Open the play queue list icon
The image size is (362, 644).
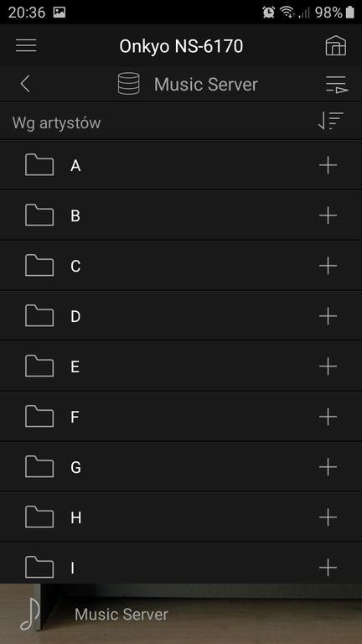(337, 85)
